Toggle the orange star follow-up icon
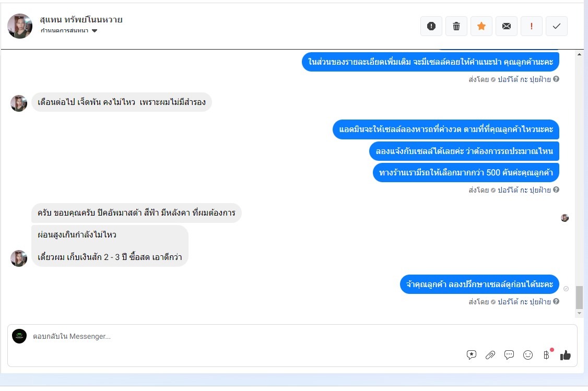This screenshot has width=588, height=391. pos(481,26)
